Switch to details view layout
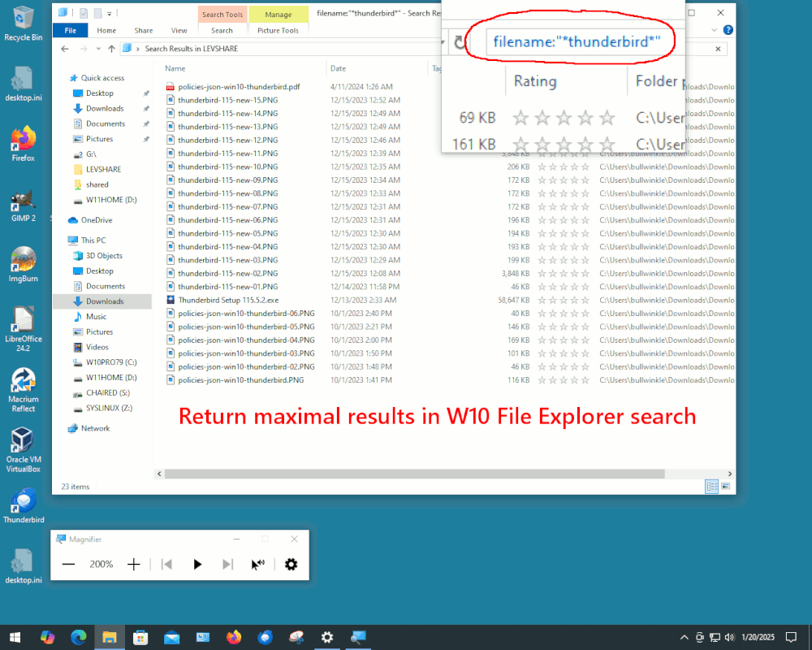 (x=712, y=486)
